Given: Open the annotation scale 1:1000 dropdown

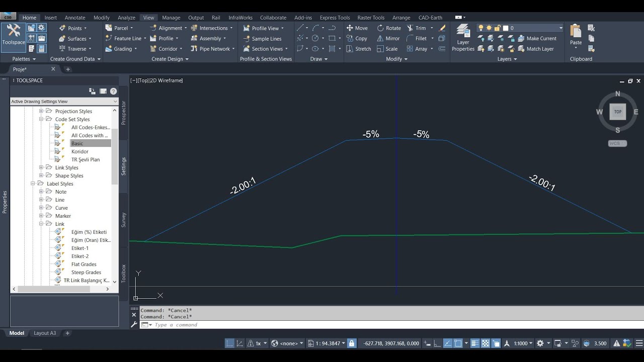Looking at the screenshot, I should [523, 343].
